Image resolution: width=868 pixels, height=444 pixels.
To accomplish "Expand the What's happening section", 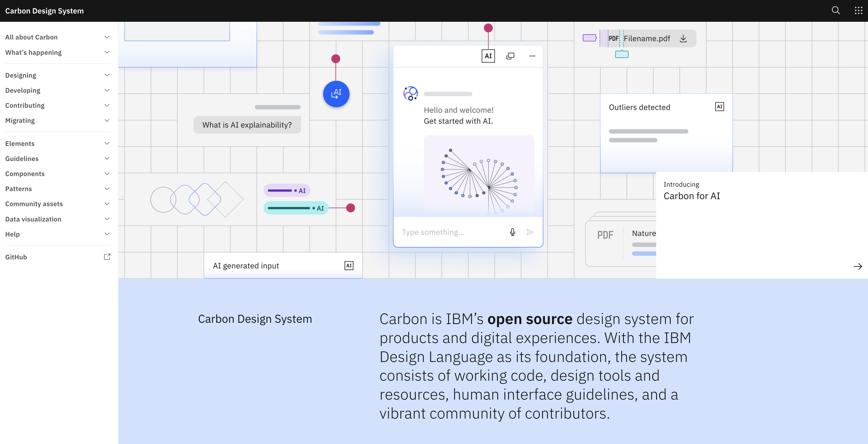I will [58, 52].
